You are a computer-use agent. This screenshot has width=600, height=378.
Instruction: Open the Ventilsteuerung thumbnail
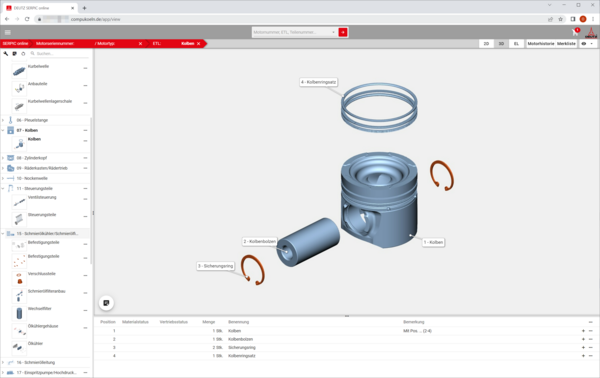tap(19, 202)
